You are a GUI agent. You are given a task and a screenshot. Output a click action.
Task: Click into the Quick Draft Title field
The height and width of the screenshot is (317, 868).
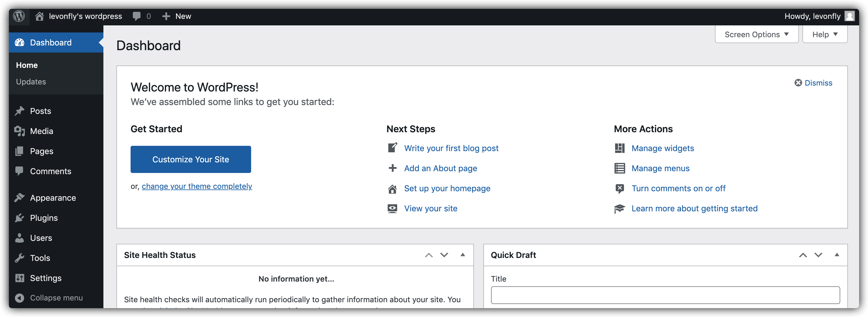[665, 295]
